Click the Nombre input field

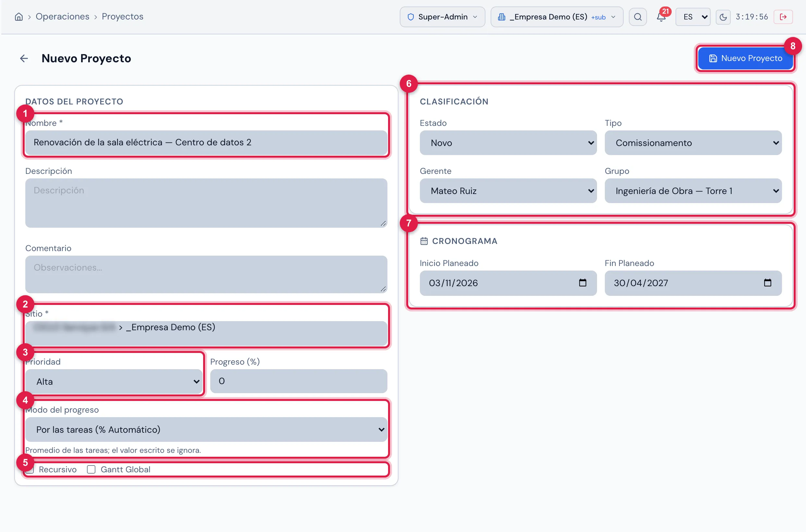(206, 142)
